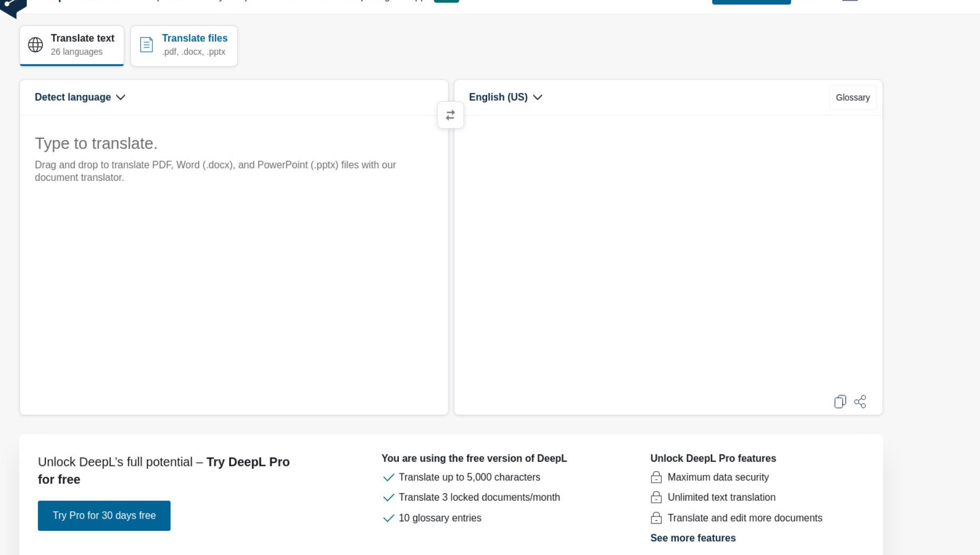This screenshot has height=555, width=980.
Task: Open the Glossary button
Action: click(x=852, y=98)
